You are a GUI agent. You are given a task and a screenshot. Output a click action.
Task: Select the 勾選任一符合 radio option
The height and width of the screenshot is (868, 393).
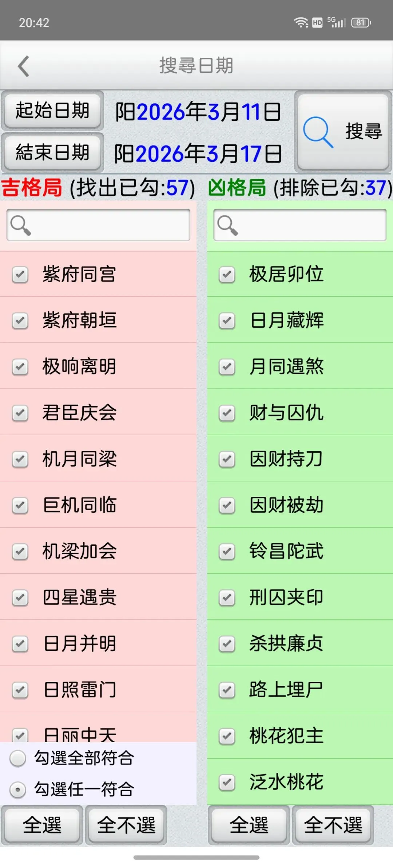pos(18,790)
